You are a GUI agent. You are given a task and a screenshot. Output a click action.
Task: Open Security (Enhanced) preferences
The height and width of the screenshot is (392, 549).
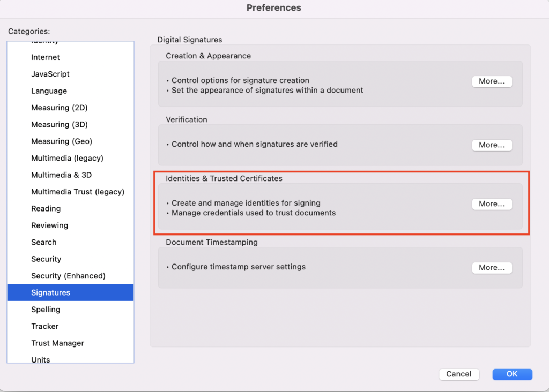tap(68, 276)
